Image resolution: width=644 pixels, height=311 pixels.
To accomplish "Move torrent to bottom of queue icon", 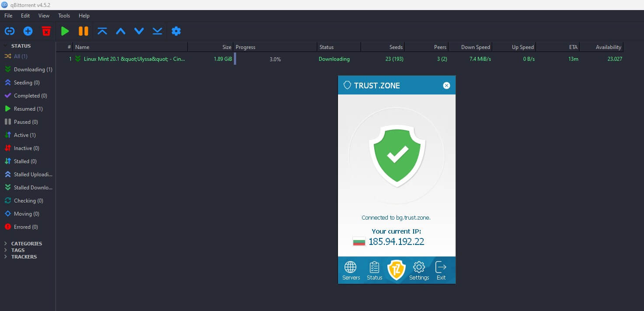I will coord(157,31).
